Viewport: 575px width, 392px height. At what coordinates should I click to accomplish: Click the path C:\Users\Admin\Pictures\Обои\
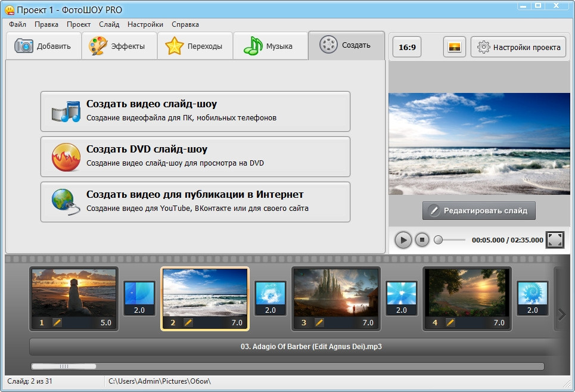[x=160, y=381]
